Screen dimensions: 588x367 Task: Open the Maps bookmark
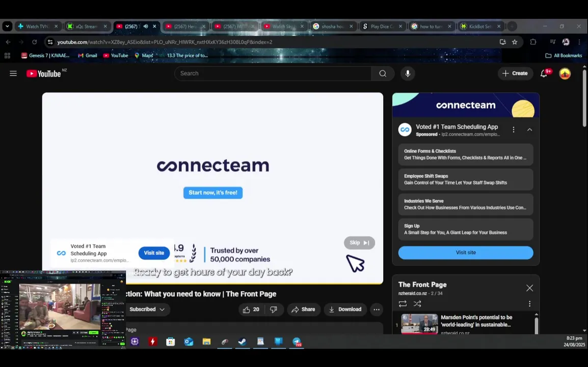(x=144, y=56)
